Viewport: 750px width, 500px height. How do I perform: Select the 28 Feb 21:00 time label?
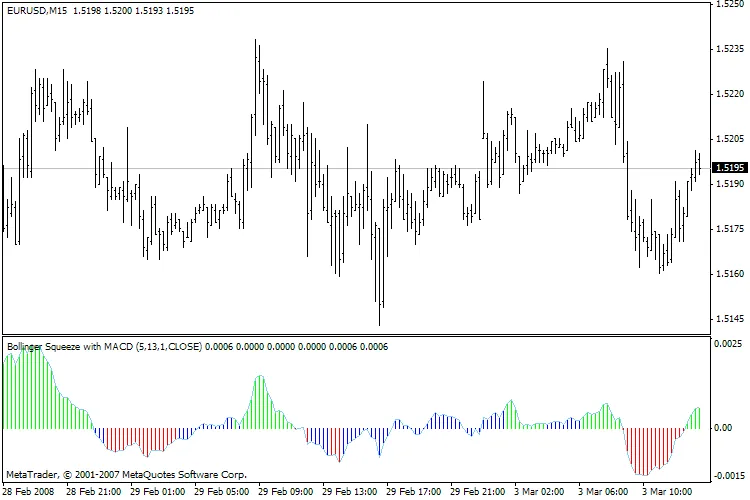[93, 492]
